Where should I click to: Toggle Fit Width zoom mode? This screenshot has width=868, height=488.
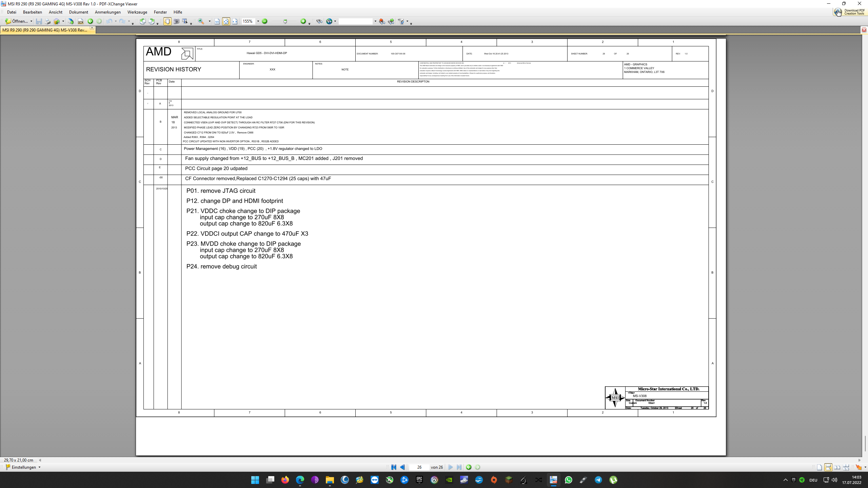235,21
